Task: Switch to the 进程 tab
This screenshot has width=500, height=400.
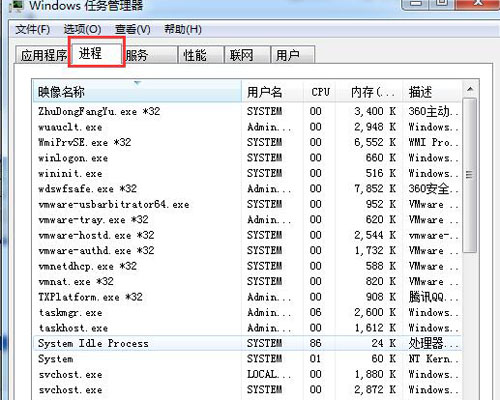Action: coord(97,53)
